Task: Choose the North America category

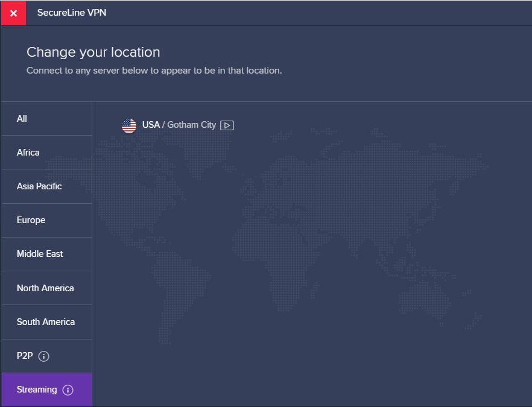Action: (x=46, y=288)
